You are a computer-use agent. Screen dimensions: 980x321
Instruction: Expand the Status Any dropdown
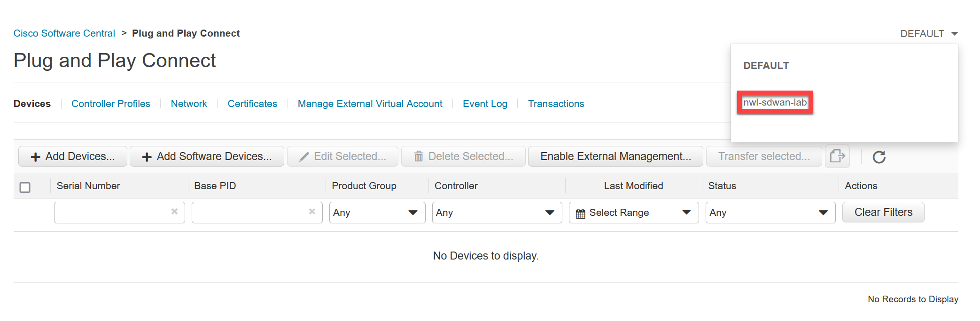tap(770, 213)
